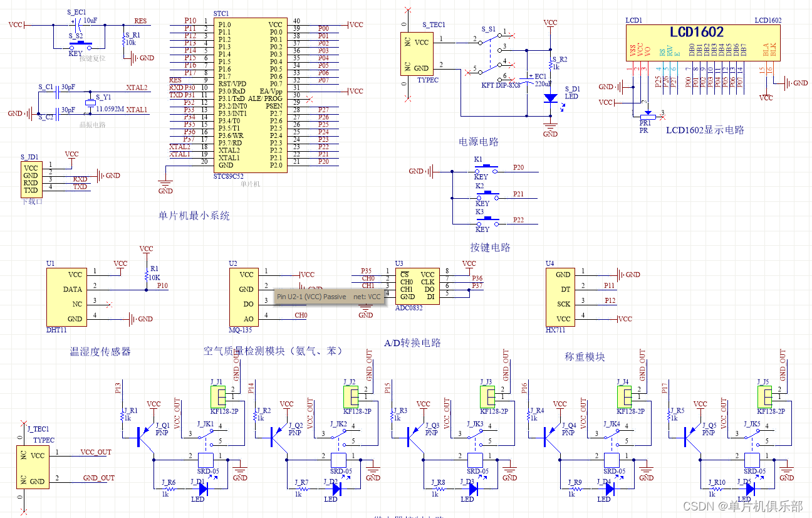Image resolution: width=812 pixels, height=518 pixels.
Task: Click the '单片机最小系统' section title
Action: 194,216
